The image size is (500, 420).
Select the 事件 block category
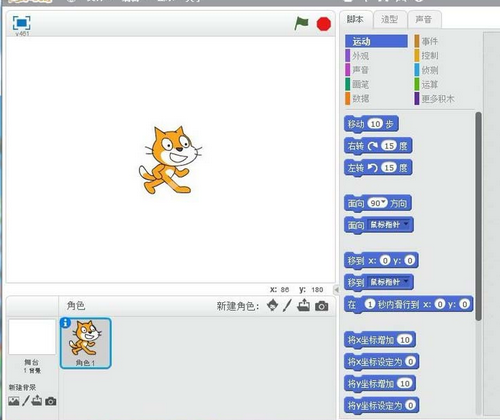click(429, 41)
